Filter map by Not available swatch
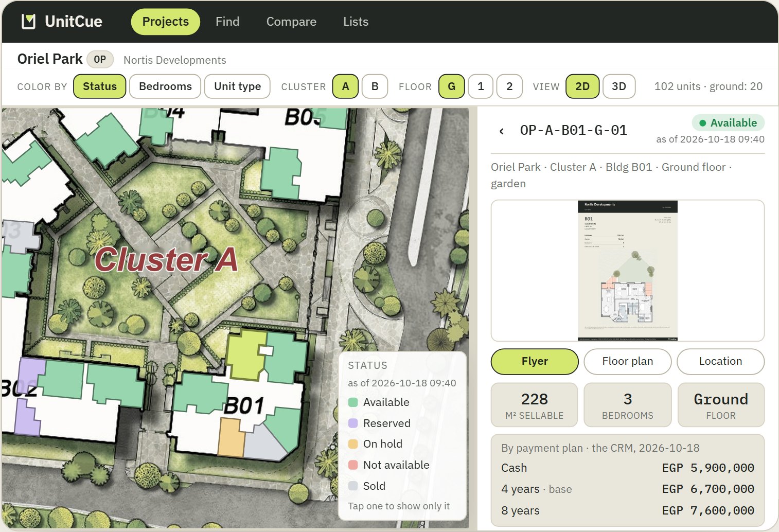The image size is (779, 532). 353,465
